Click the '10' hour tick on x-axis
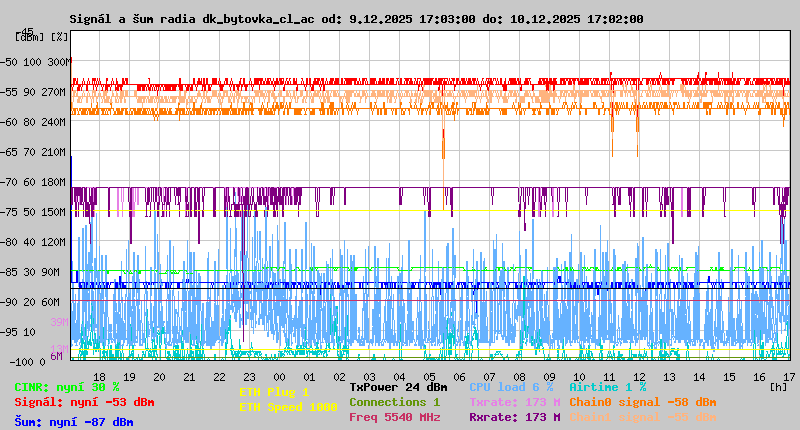 (x=579, y=377)
